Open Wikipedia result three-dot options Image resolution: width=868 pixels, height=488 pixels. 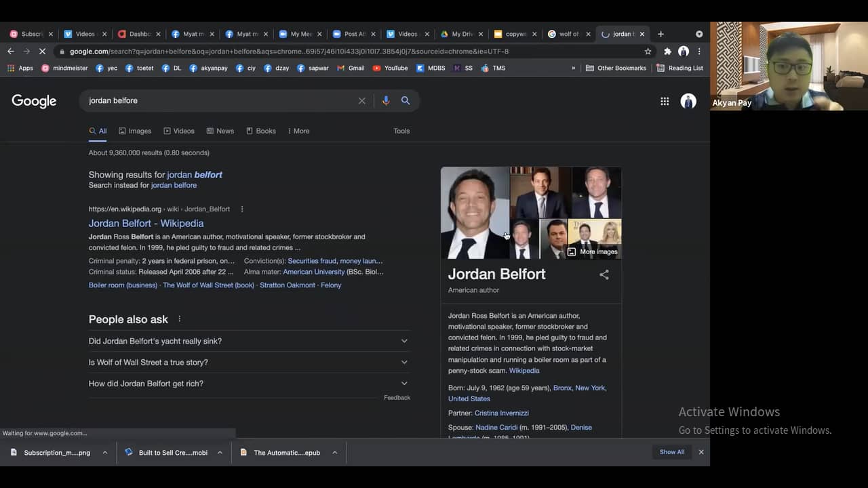242,209
